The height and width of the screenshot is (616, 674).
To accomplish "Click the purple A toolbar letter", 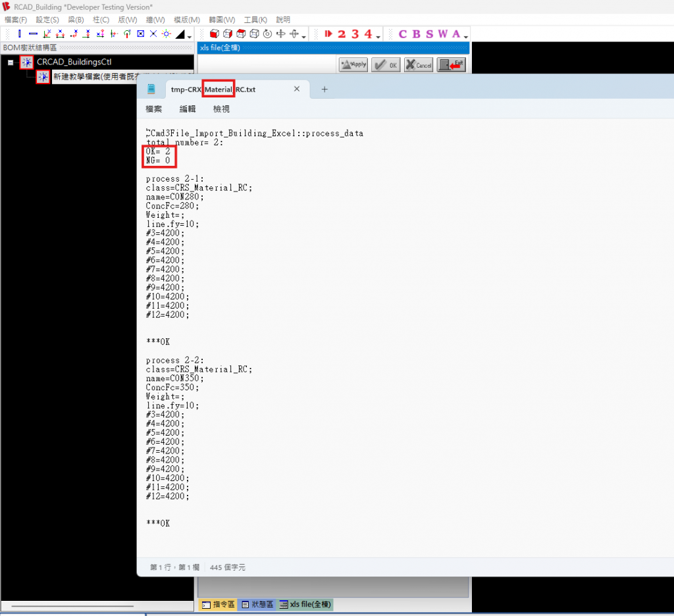I will (456, 34).
